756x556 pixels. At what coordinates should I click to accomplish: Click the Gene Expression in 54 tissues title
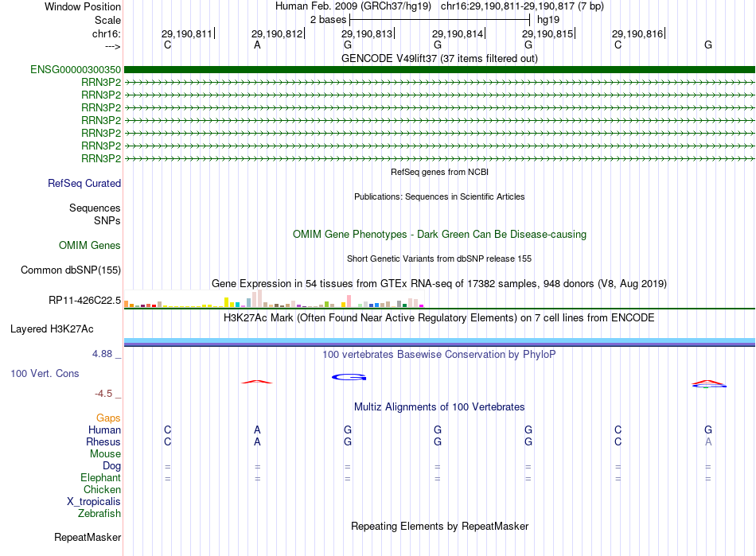[x=439, y=283]
